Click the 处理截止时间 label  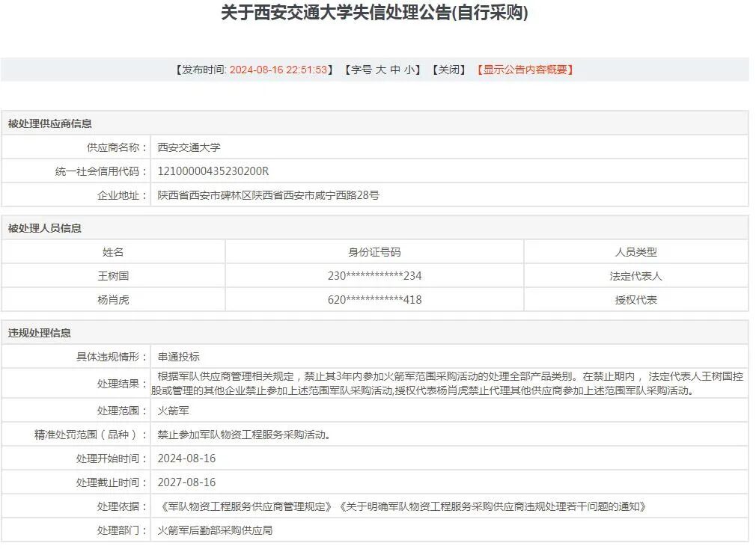coord(112,482)
